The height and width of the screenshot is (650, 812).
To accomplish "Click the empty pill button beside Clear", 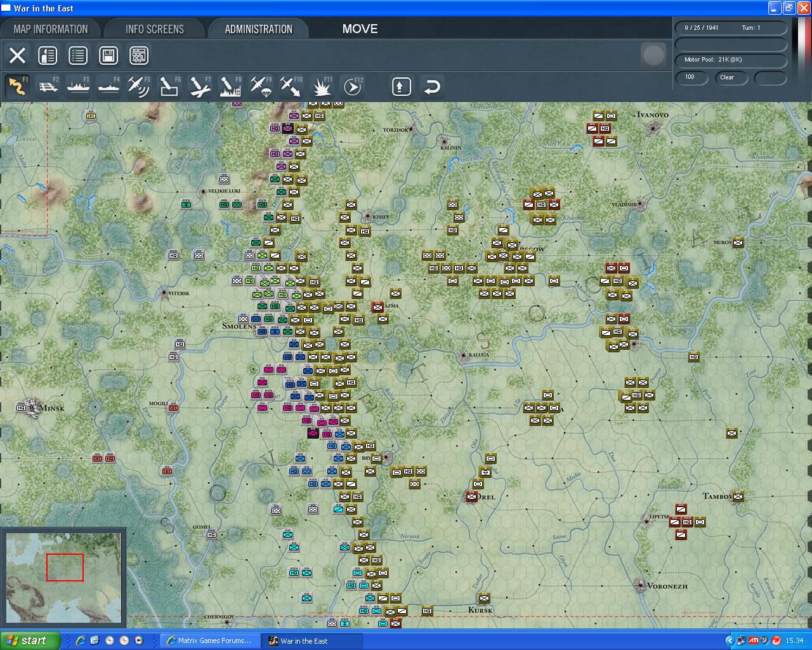I will click(x=770, y=77).
